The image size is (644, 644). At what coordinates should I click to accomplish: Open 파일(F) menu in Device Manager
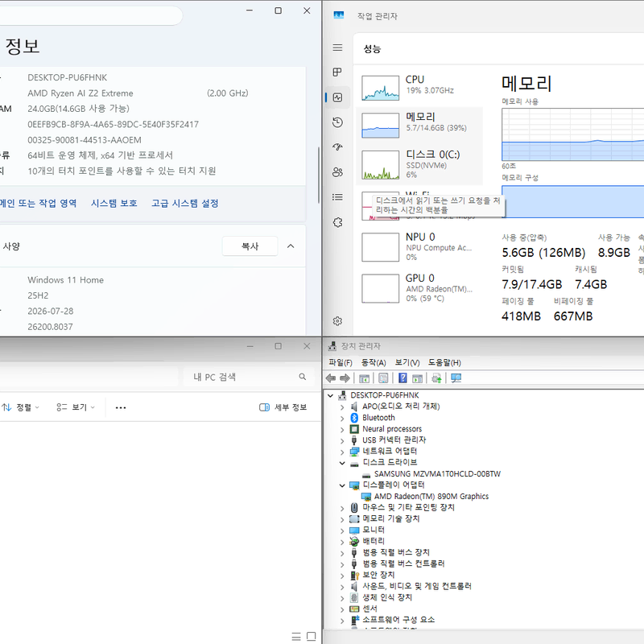pyautogui.click(x=341, y=363)
